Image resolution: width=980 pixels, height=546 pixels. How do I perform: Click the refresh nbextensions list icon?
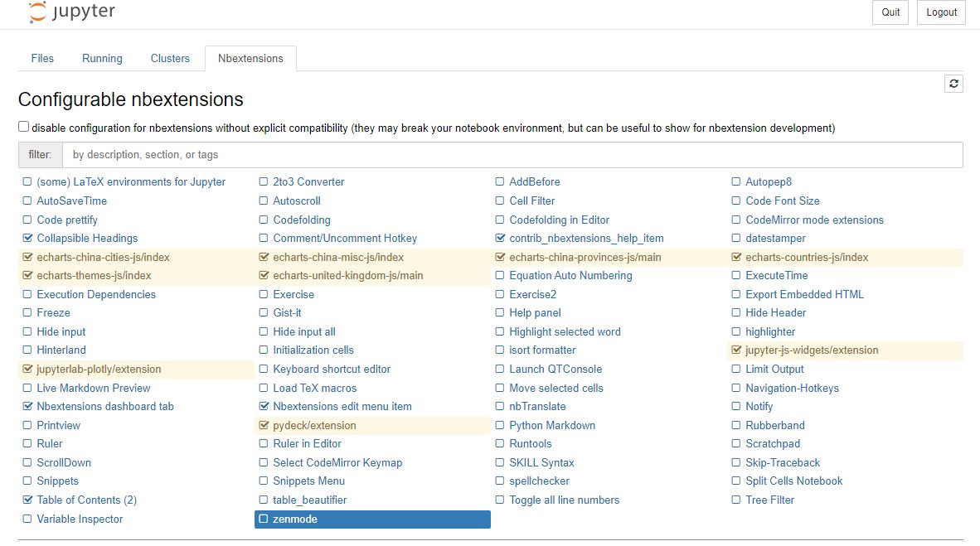coord(953,83)
